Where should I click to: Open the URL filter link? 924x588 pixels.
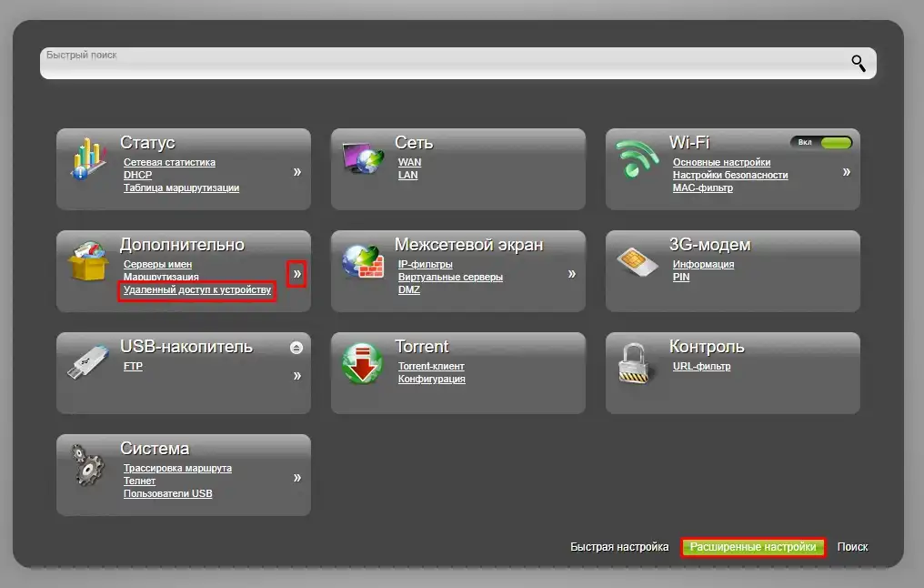point(701,367)
